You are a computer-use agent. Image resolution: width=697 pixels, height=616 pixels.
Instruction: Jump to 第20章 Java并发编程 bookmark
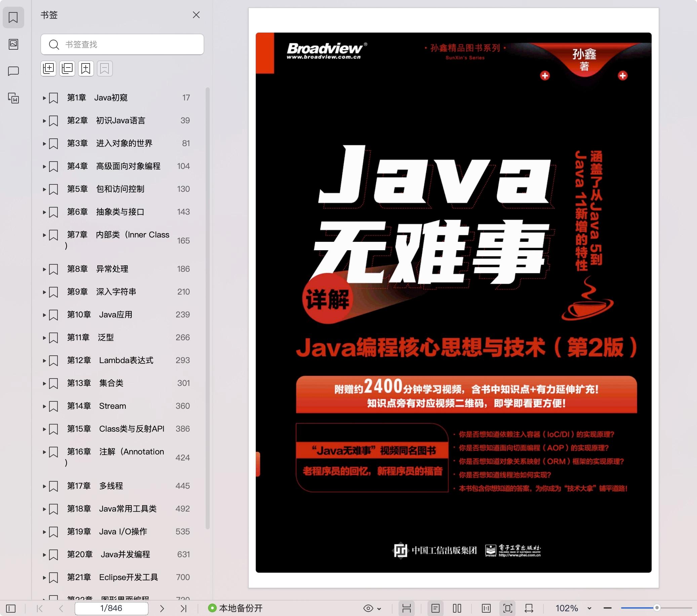coord(109,554)
